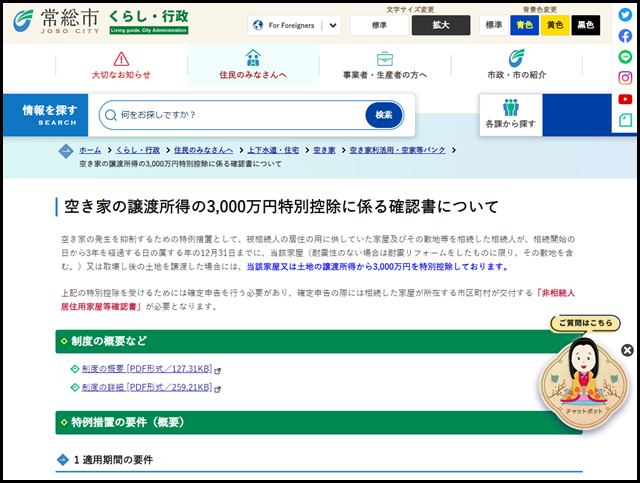Click the Joso City logo

coord(56,21)
